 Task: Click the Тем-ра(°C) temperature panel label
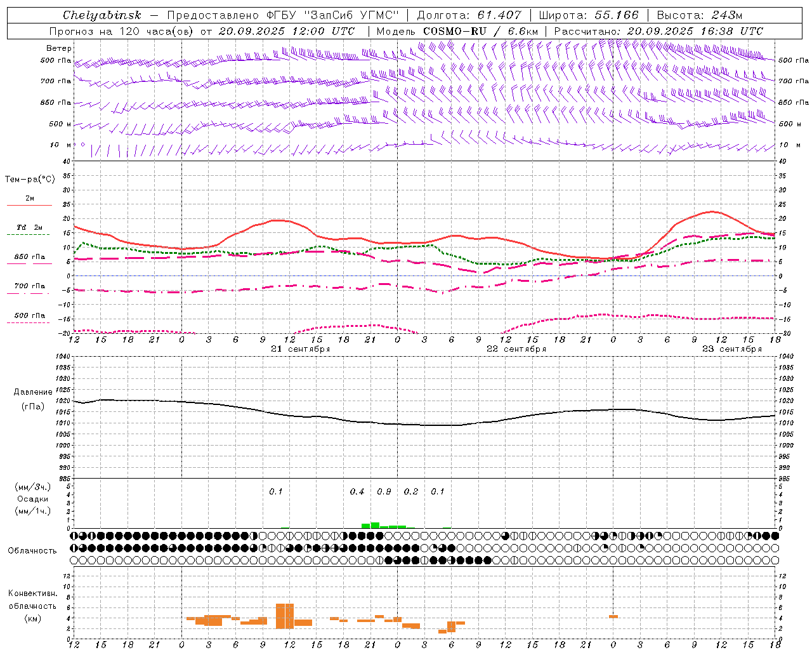tap(30, 180)
